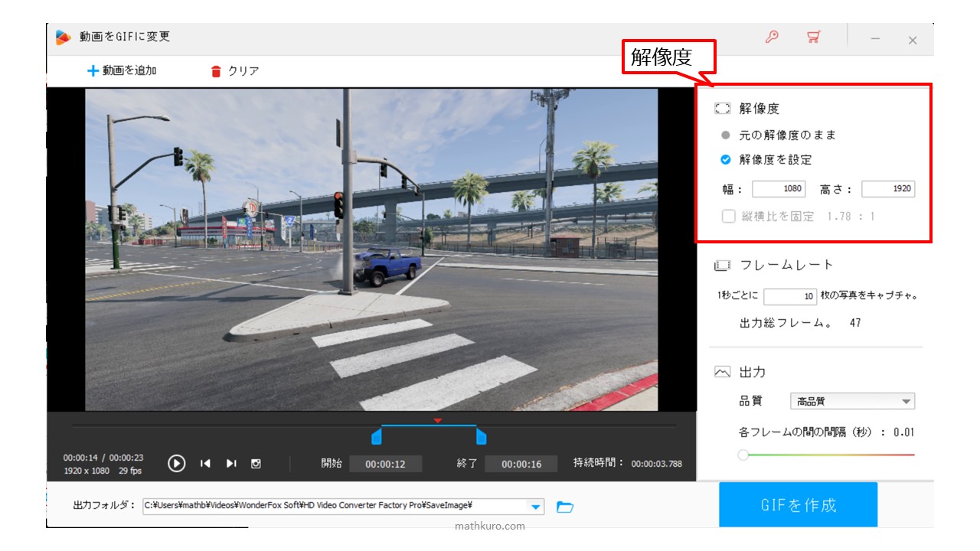Take a snapshot with the camera icon
This screenshot has width=980, height=551.
pyautogui.click(x=256, y=463)
